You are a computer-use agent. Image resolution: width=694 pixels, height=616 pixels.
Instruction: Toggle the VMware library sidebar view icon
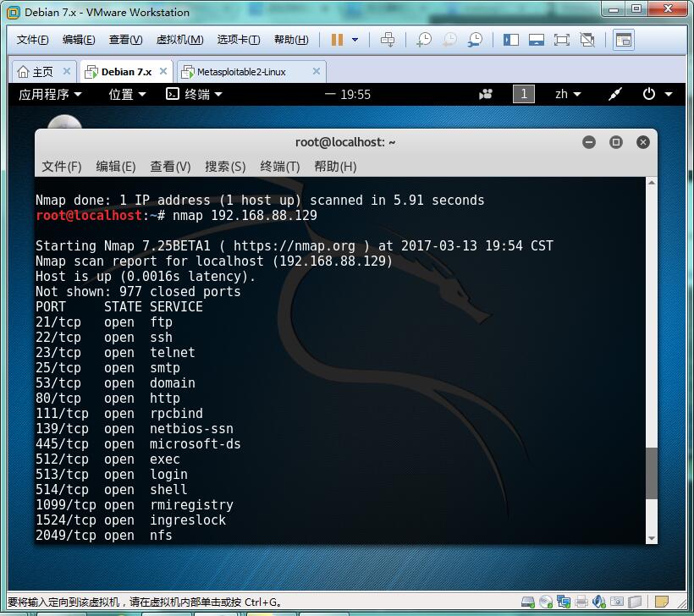[x=510, y=40]
